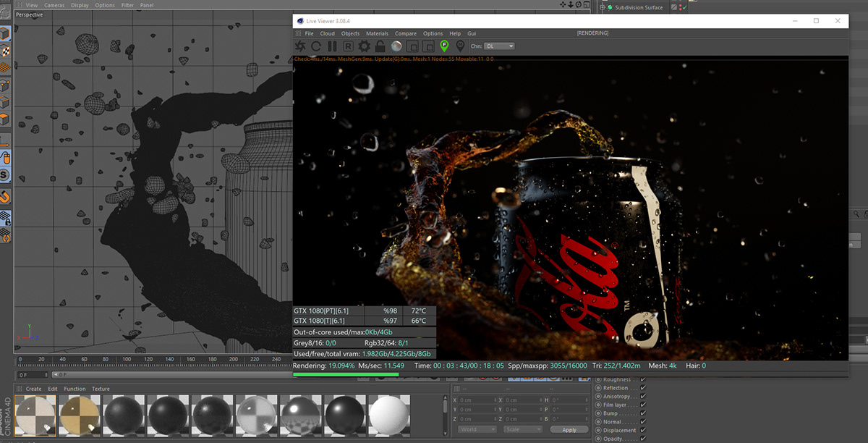Enable region render with the R icon
Image resolution: width=868 pixels, height=443 pixels.
coord(349,46)
